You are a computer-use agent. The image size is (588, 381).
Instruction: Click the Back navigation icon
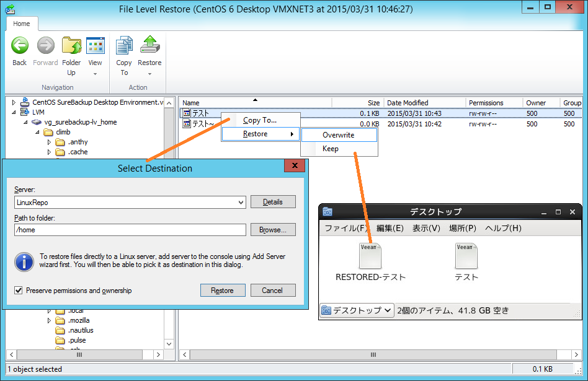point(19,46)
